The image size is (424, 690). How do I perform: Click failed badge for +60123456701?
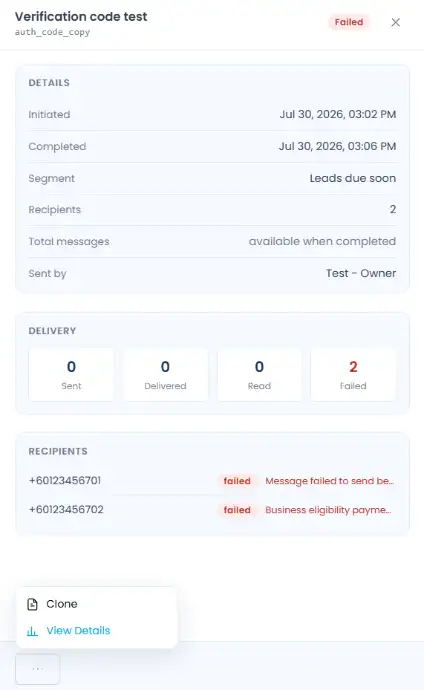coord(237,481)
